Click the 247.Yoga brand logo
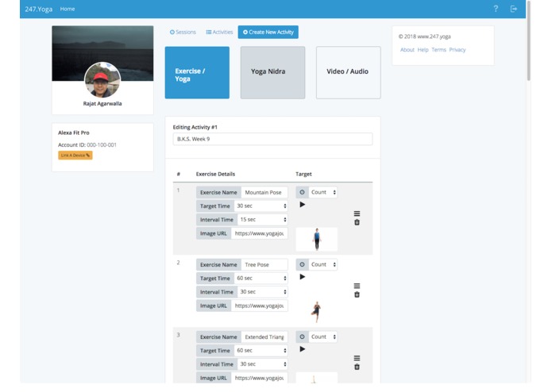This screenshot has height=392, width=552. 38,9
